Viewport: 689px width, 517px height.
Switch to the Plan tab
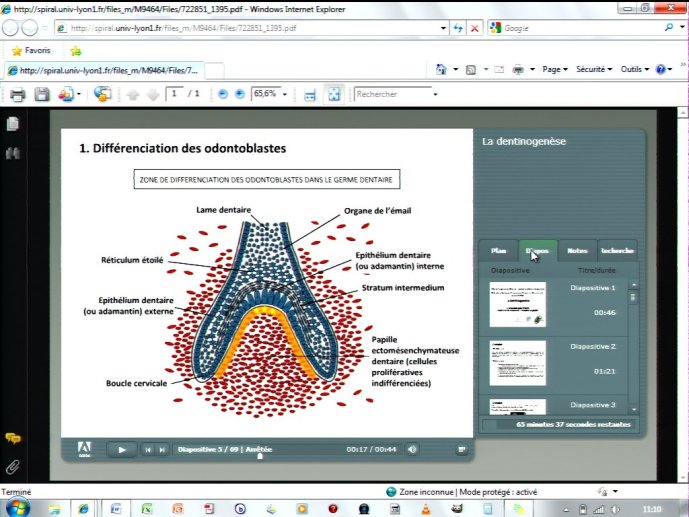point(499,251)
